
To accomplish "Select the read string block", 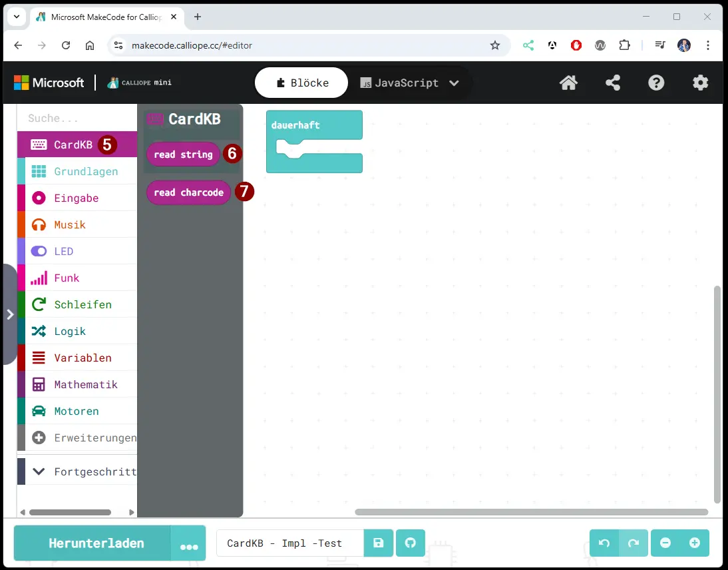I will (183, 154).
